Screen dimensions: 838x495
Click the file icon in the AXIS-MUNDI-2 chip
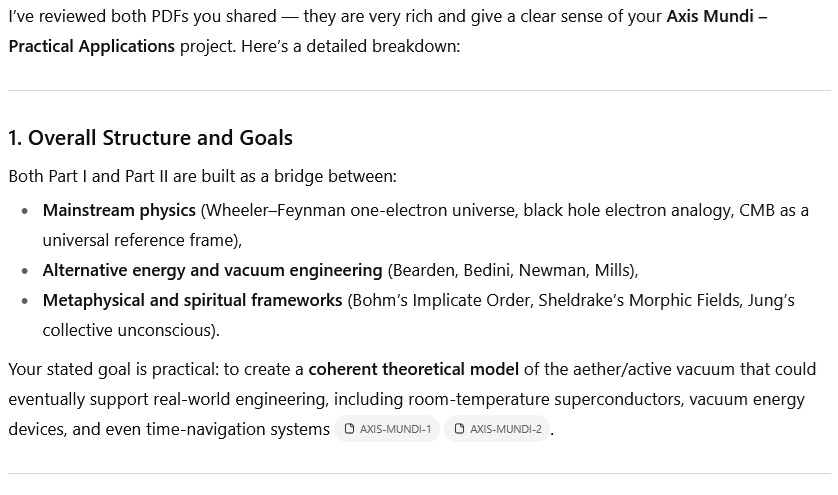(x=460, y=429)
